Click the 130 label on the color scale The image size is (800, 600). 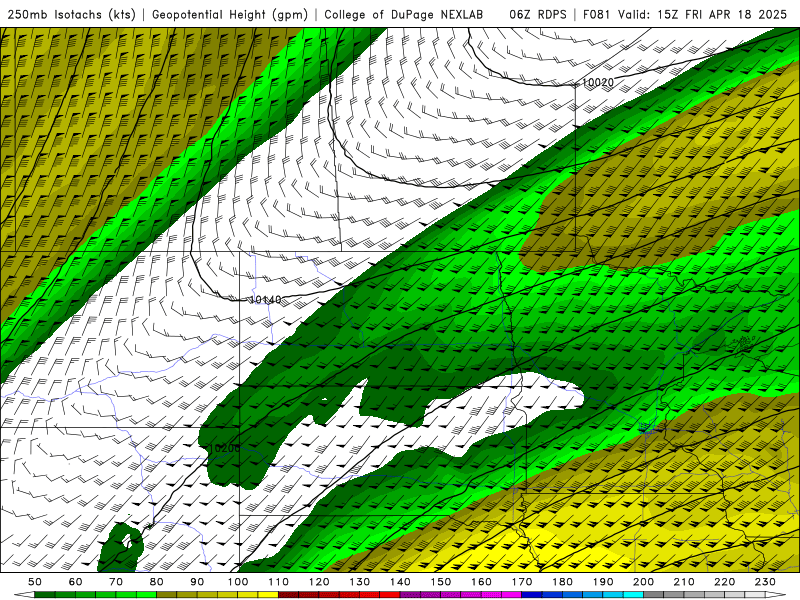[x=359, y=582]
